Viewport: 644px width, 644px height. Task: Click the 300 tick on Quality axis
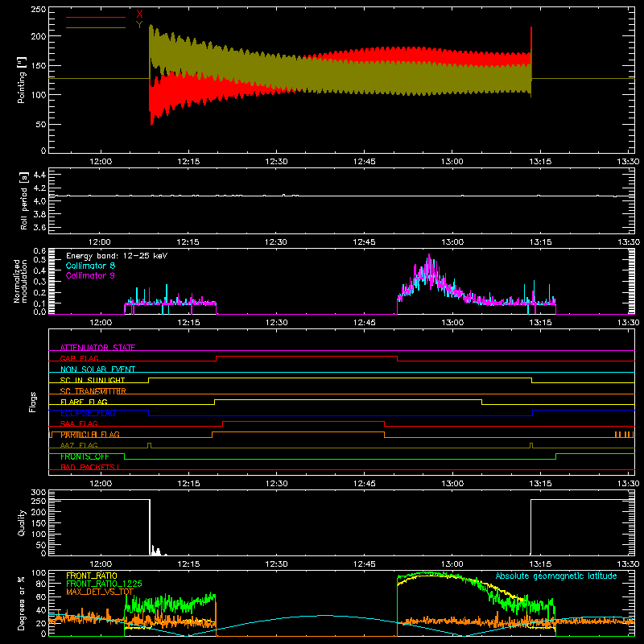point(39,493)
